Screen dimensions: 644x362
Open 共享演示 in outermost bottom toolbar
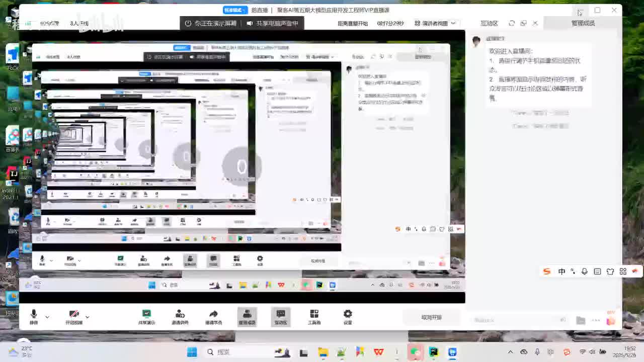pos(146,317)
